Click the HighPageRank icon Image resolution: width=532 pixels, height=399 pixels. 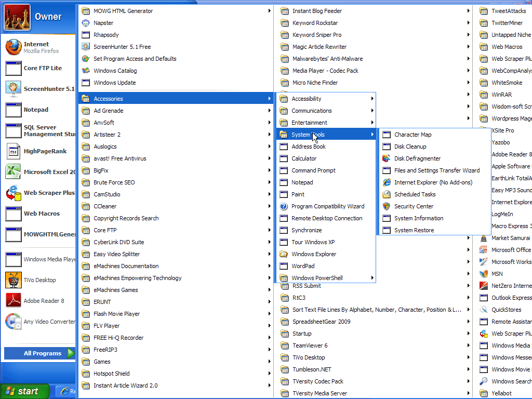point(14,151)
